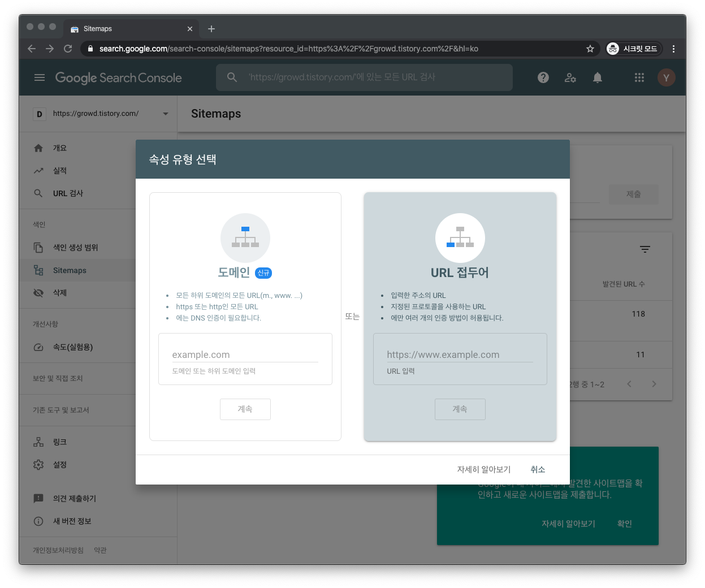The height and width of the screenshot is (588, 705).
Task: Go back in browser history
Action: click(x=32, y=49)
